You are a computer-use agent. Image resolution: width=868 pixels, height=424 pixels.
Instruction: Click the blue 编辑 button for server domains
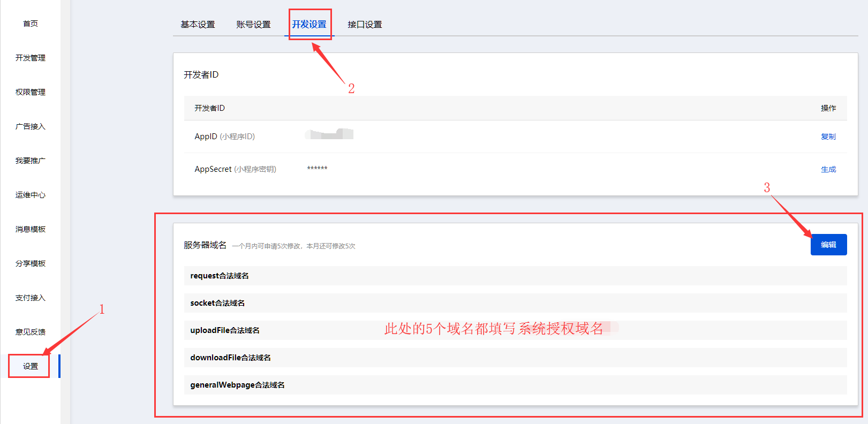click(828, 245)
